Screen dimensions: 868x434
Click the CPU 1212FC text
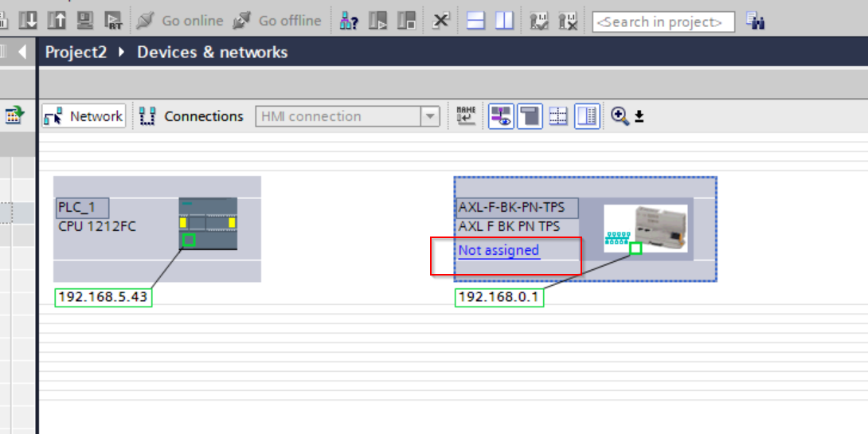click(97, 226)
